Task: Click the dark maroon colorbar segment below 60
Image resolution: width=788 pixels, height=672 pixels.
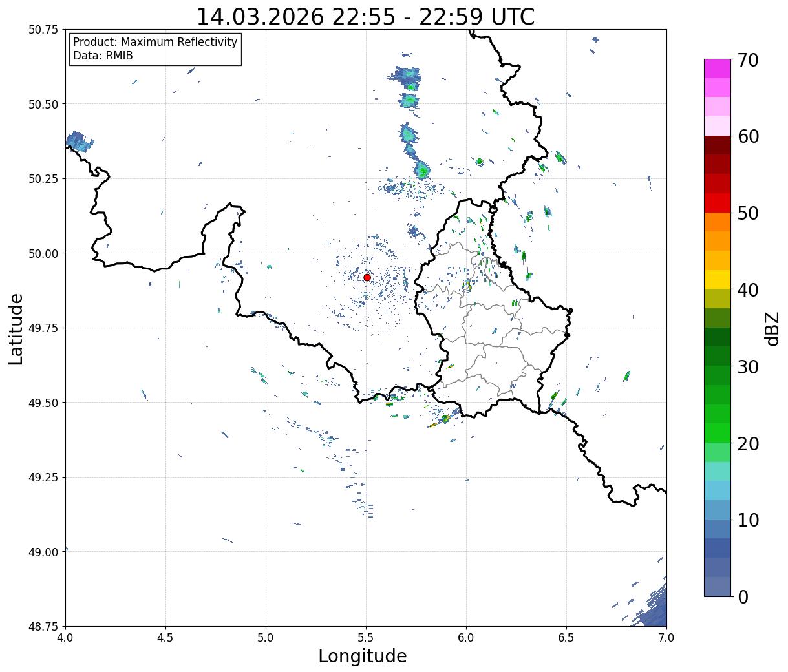Action: (x=718, y=145)
